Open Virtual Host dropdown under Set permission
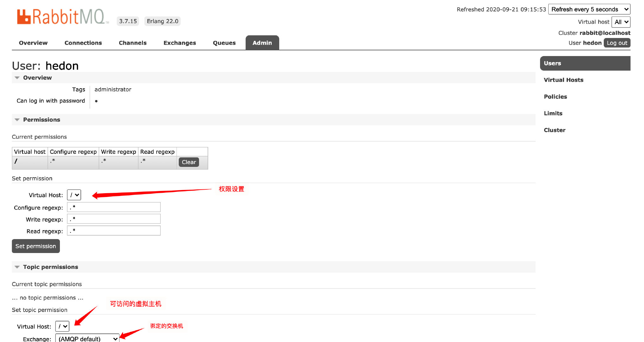The height and width of the screenshot is (342, 644). (74, 195)
